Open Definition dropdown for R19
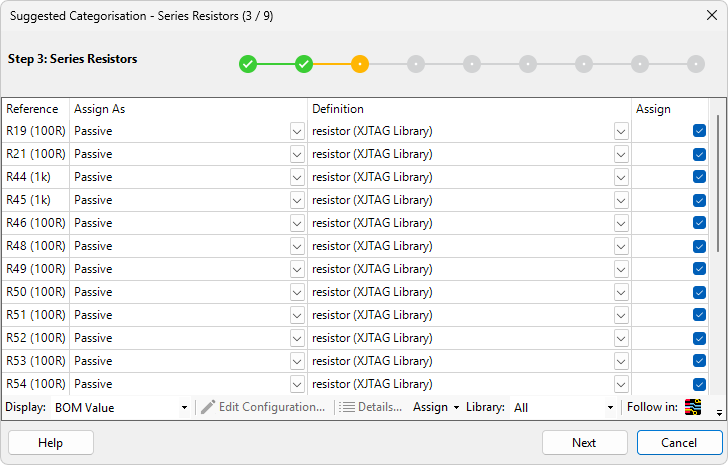 click(x=621, y=131)
